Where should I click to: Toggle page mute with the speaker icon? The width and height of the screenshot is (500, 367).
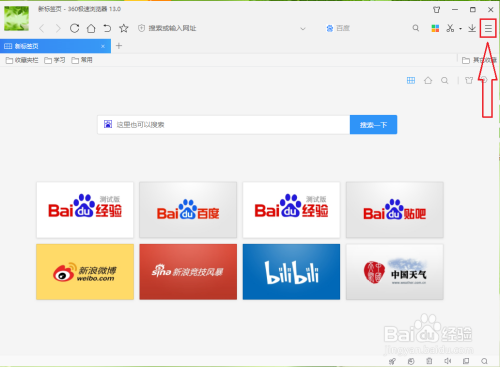point(448,361)
